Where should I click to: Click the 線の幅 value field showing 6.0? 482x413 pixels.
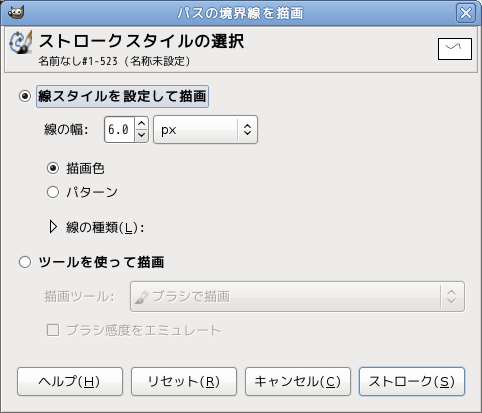pos(120,130)
